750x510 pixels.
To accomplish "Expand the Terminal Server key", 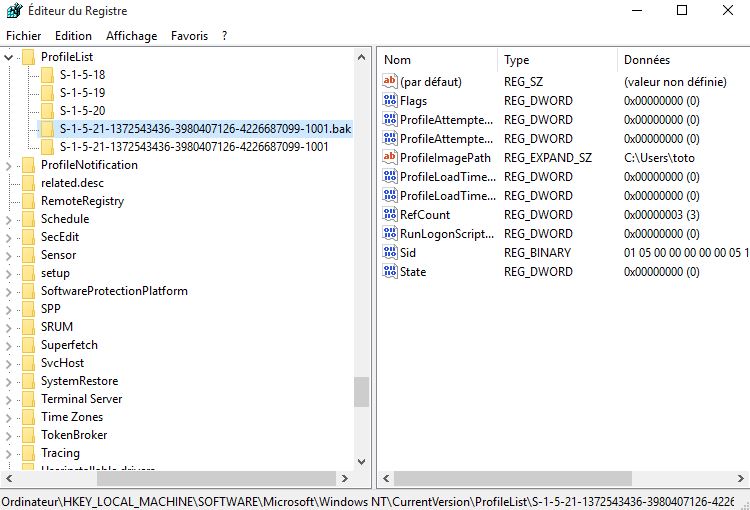I will [x=9, y=399].
